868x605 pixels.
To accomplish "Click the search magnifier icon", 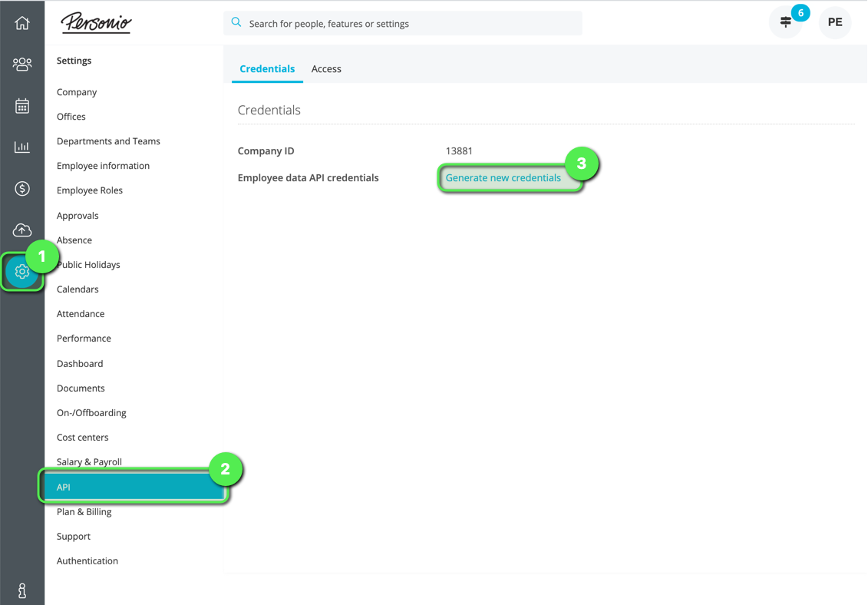I will coord(236,23).
